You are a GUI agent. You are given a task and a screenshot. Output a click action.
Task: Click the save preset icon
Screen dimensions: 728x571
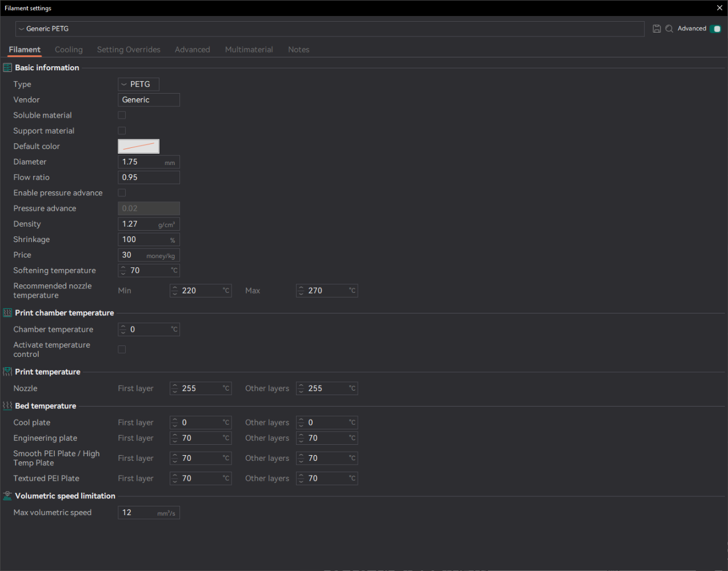657,29
